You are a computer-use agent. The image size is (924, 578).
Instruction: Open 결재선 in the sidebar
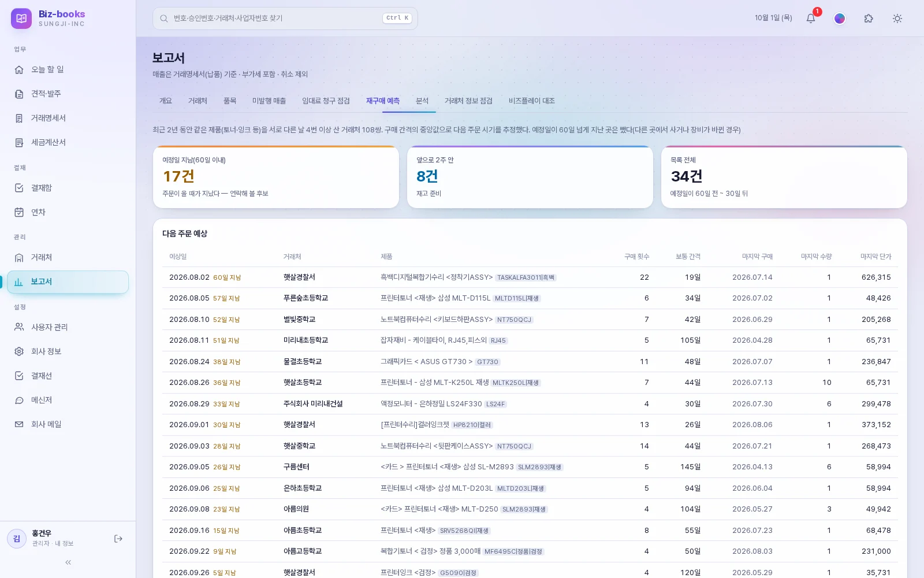pos(68,376)
